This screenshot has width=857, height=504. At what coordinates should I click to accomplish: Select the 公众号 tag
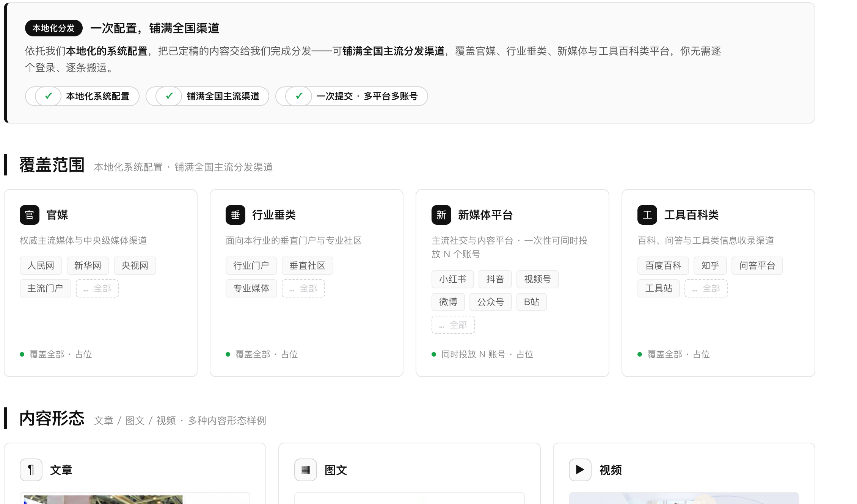pyautogui.click(x=491, y=302)
